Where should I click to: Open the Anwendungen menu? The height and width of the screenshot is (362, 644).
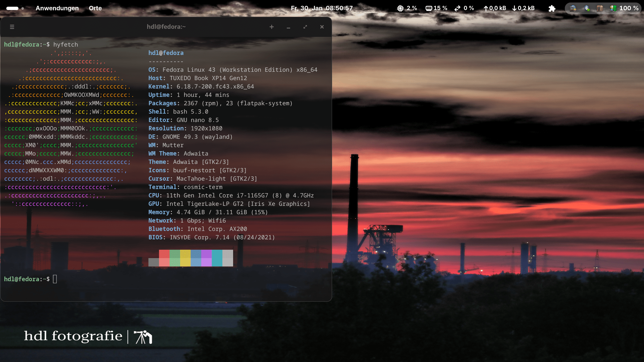point(57,8)
